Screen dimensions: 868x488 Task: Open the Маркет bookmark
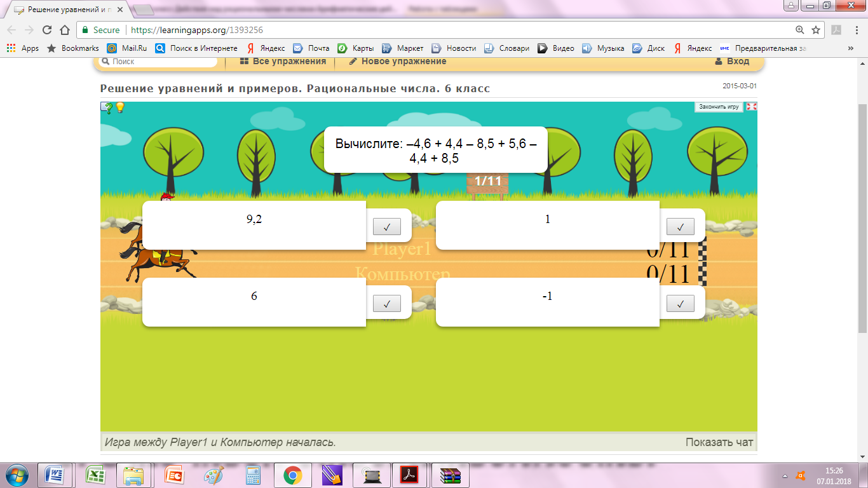(402, 48)
